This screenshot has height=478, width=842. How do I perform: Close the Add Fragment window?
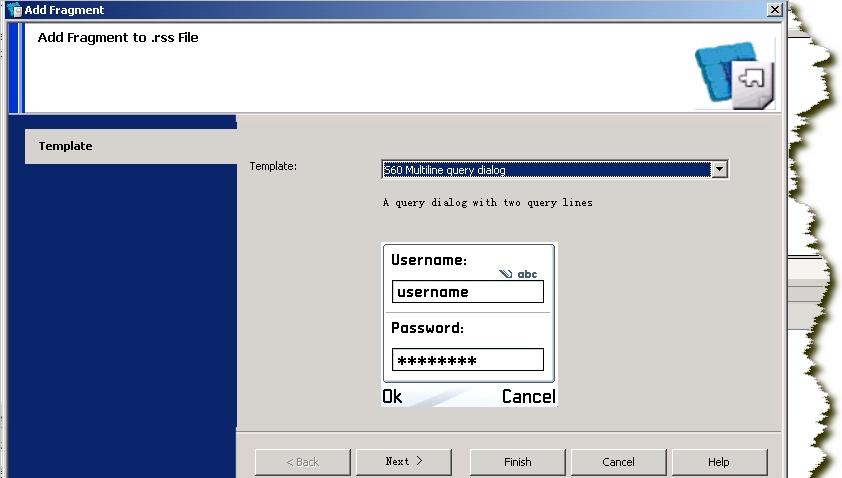tap(774, 10)
